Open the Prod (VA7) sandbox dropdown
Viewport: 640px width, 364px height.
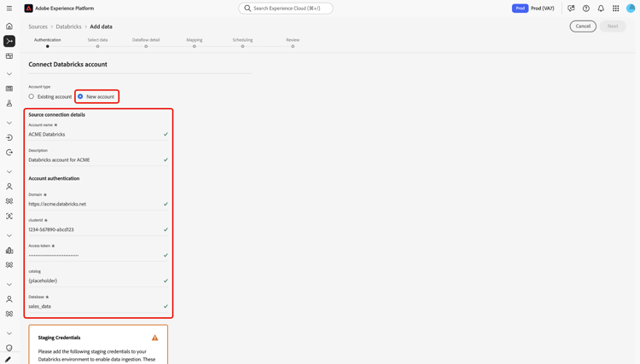(543, 9)
